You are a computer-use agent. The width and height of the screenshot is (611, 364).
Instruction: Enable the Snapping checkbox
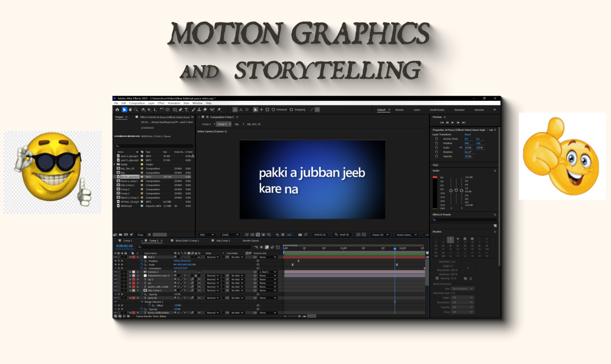point(291,109)
